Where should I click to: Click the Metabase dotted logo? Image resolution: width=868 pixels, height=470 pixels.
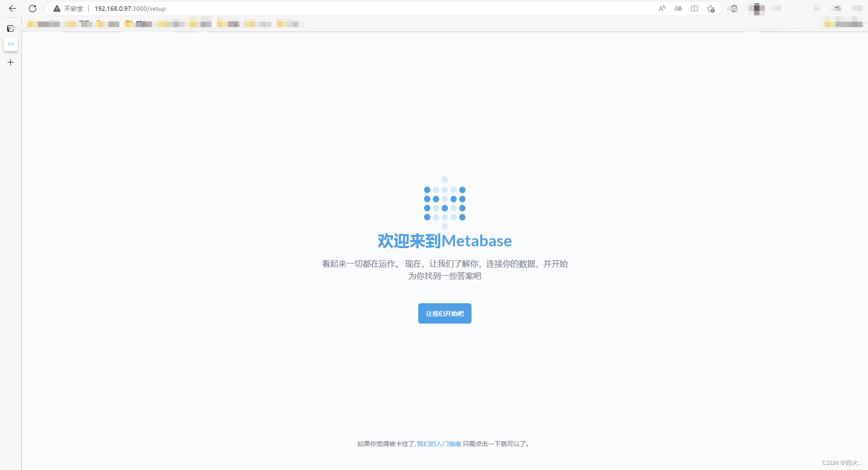444,203
